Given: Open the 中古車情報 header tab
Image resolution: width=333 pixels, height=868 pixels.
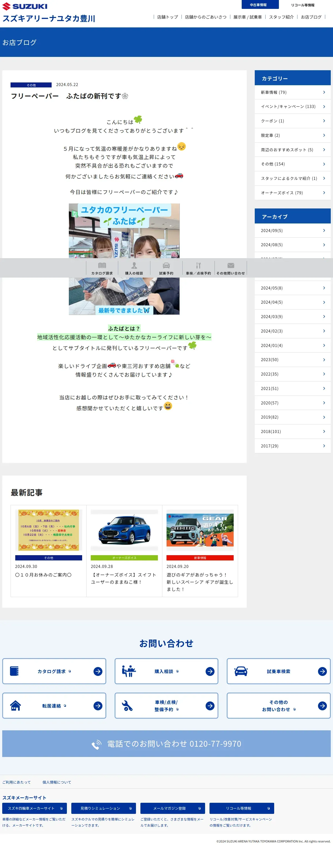Looking at the screenshot, I should pos(260,4).
